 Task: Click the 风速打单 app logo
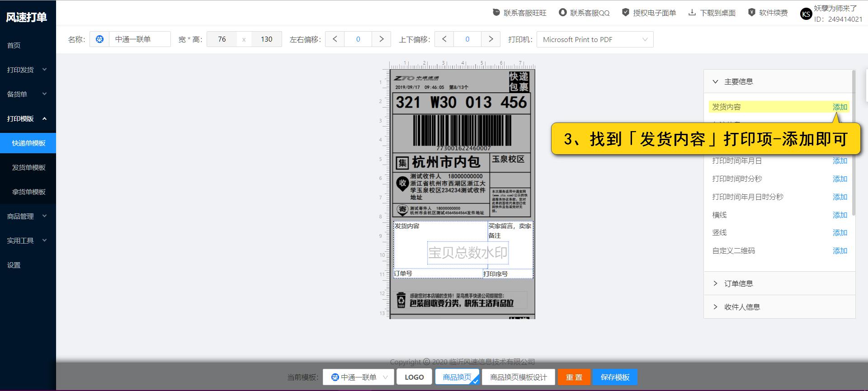click(x=26, y=17)
